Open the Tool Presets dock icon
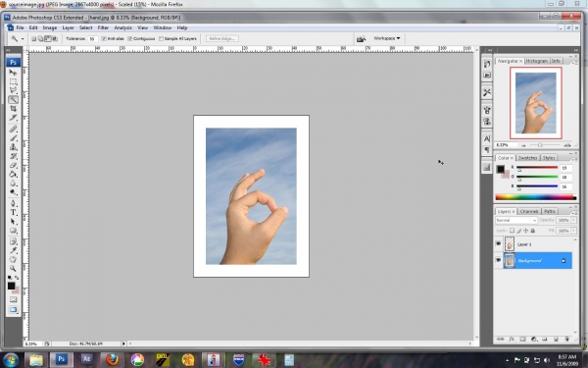Viewport: 588px width, 368px height. coord(487,92)
